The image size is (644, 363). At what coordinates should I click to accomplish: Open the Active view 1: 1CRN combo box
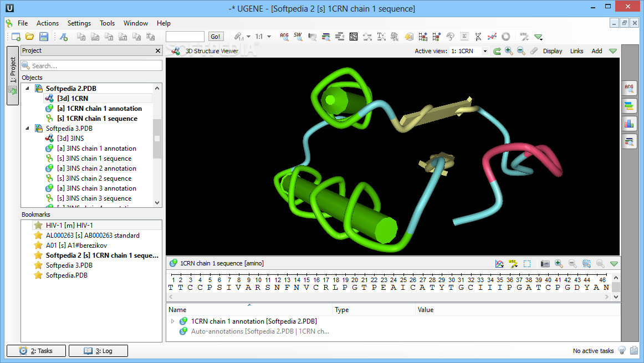click(469, 51)
